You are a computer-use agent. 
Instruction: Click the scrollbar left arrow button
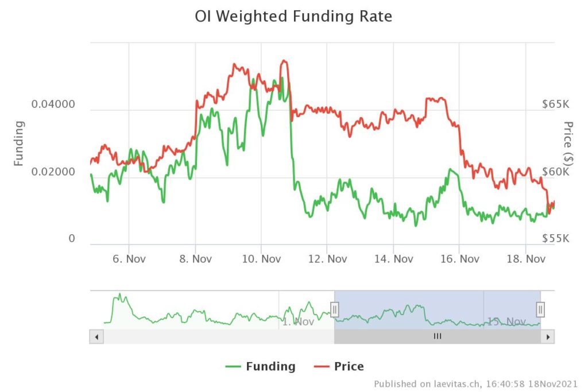pyautogui.click(x=96, y=336)
